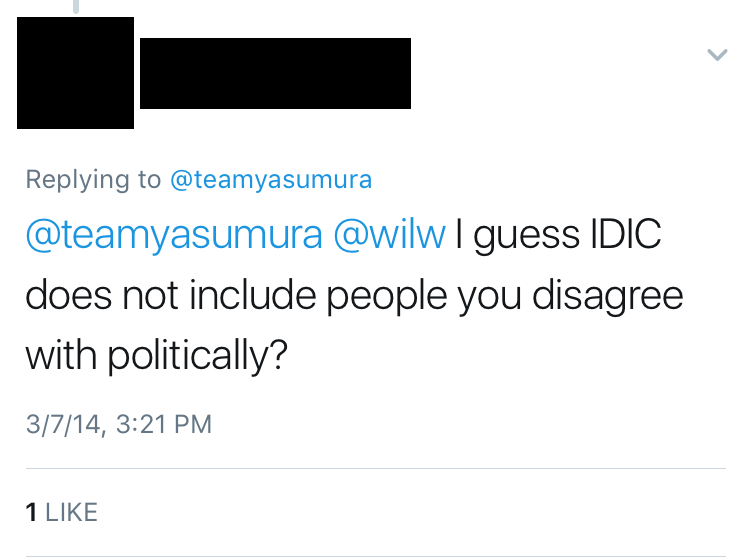Click the divider line above 1 LIKE
Viewport: 750px width, 557px height.
pos(376,468)
